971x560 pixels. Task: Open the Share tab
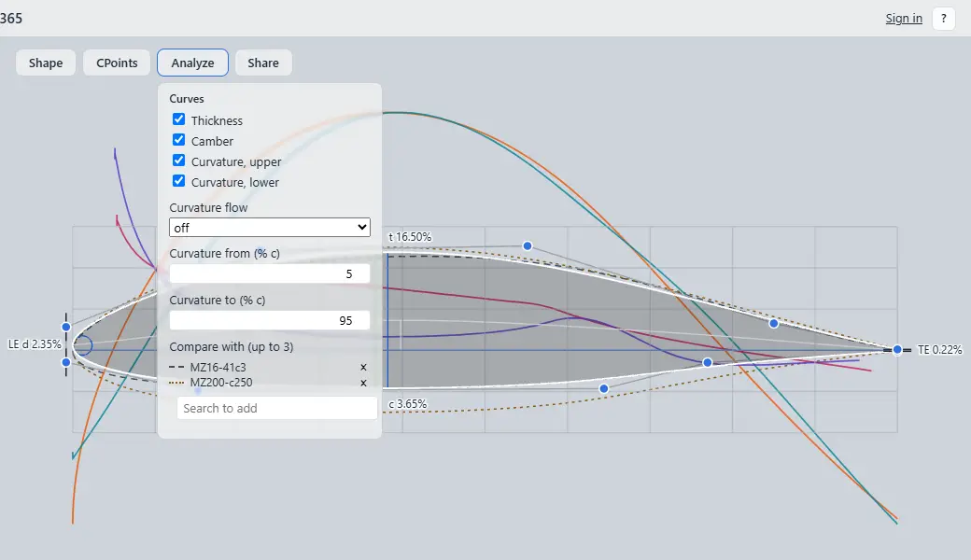pos(263,63)
